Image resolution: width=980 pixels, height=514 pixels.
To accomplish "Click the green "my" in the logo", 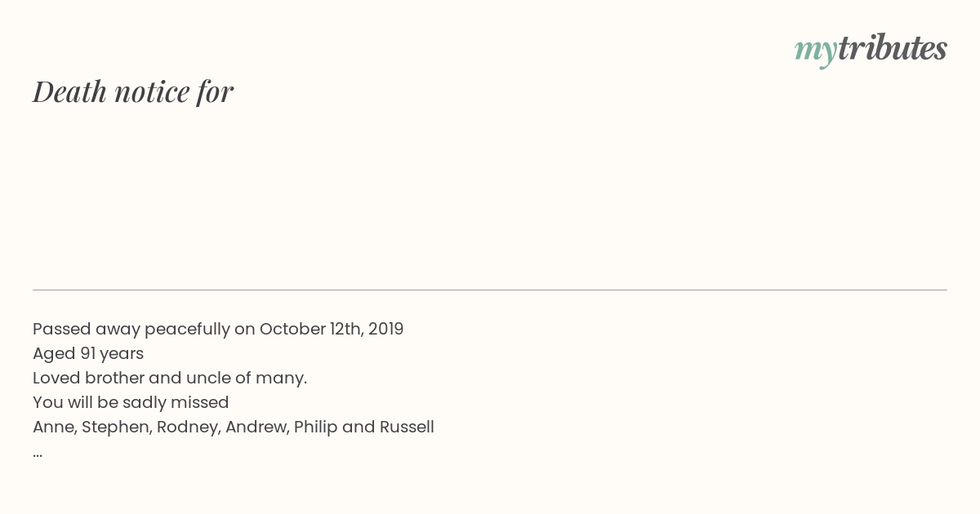I will coord(815,52).
